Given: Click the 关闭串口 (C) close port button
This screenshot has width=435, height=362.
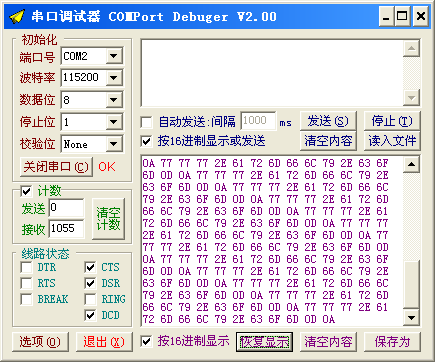Looking at the screenshot, I should pyautogui.click(x=56, y=167).
